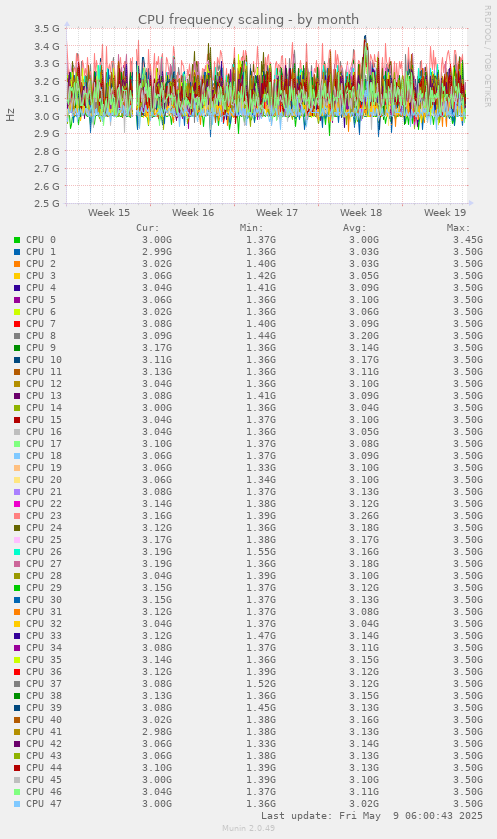
Task: Click the 2.99G Cur value for CPU 1
Action: pos(157,251)
